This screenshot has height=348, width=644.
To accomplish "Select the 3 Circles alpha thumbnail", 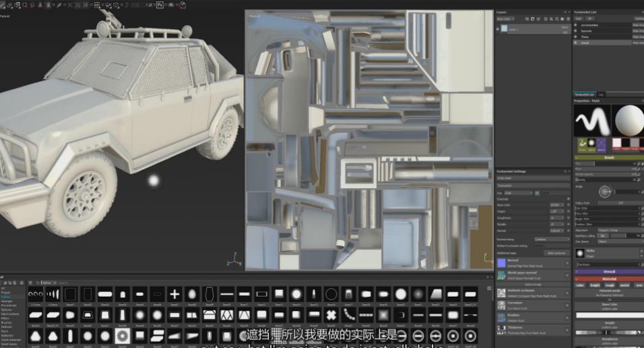I will [x=35, y=294].
